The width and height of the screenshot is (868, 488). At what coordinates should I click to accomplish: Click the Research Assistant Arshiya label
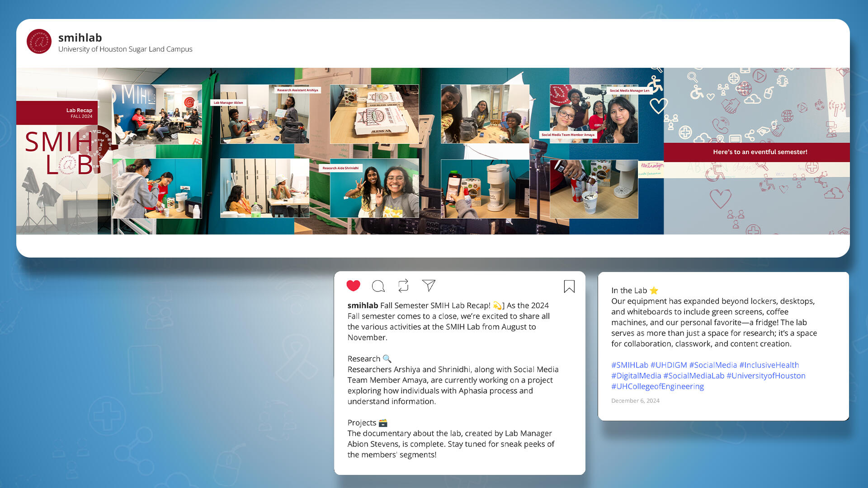click(x=297, y=90)
